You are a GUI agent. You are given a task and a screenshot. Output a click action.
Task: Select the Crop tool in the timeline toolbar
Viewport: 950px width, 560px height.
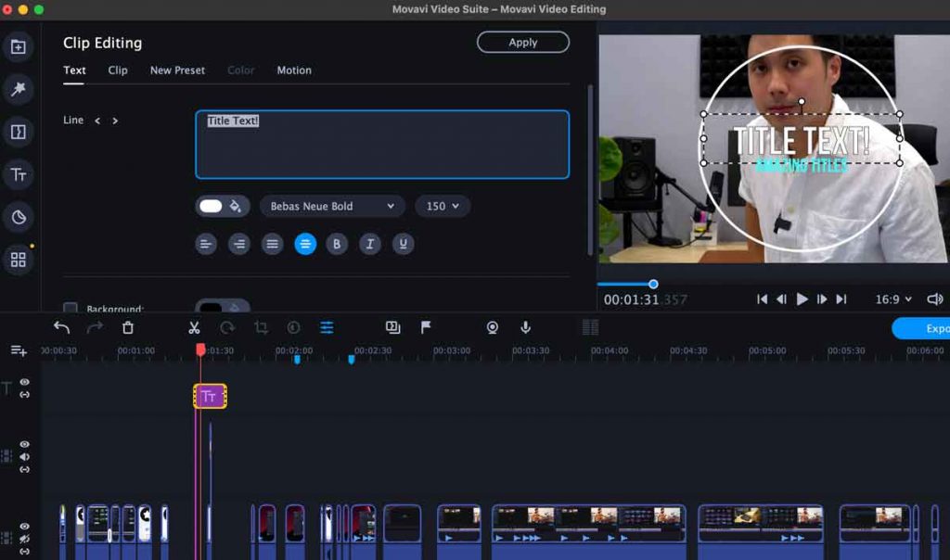261,327
